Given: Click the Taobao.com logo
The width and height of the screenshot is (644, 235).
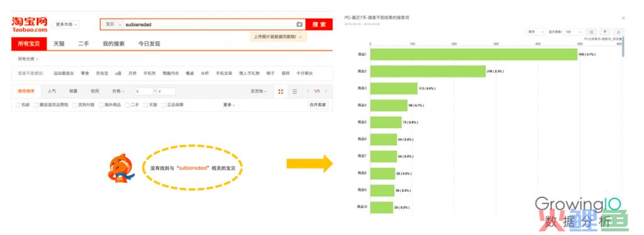Looking at the screenshot, I should pyautogui.click(x=29, y=25).
